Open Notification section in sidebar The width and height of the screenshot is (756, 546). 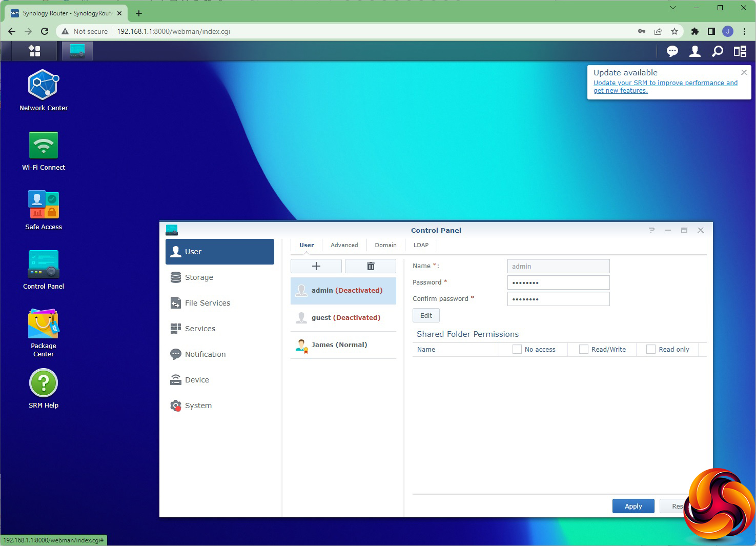click(220, 354)
